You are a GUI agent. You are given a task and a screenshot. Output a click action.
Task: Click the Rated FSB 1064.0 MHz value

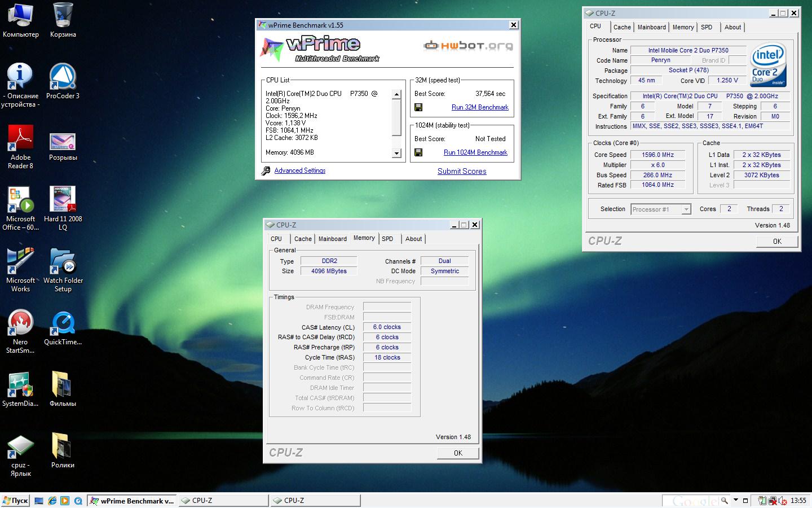[657, 185]
